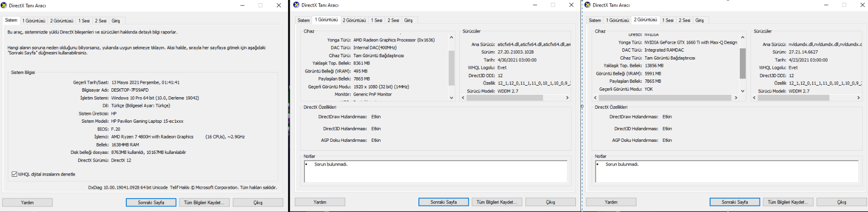Switch to 2 Görüntüsü tab in first window
The height and width of the screenshot is (212, 868).
(62, 21)
